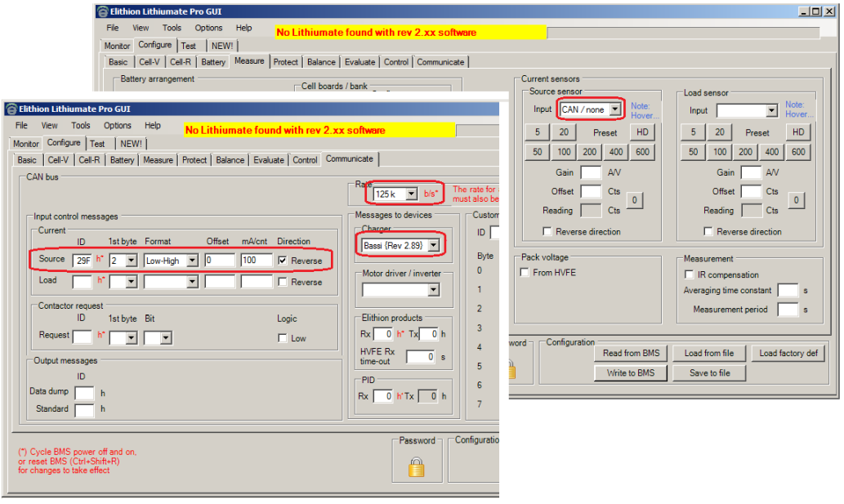Open Help menu in back window

click(x=243, y=28)
